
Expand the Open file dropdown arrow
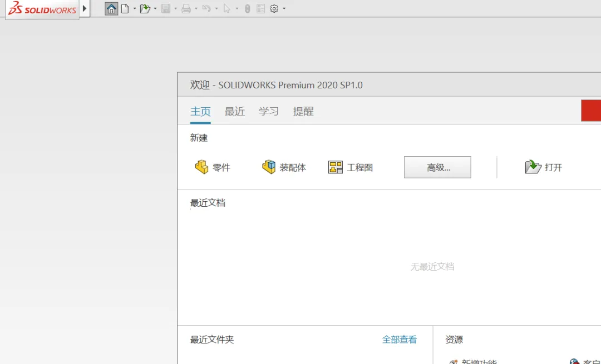pos(155,8)
